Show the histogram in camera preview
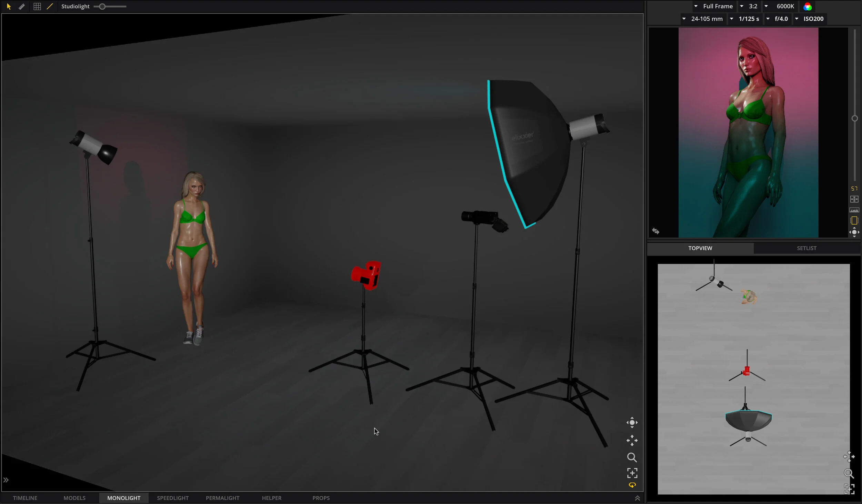The width and height of the screenshot is (862, 504). coord(854,210)
